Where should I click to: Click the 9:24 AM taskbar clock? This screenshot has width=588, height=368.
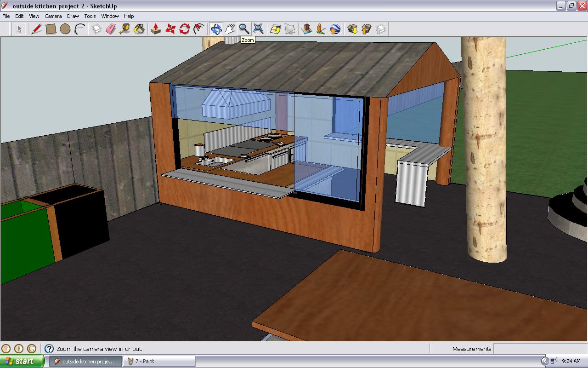coord(571,361)
